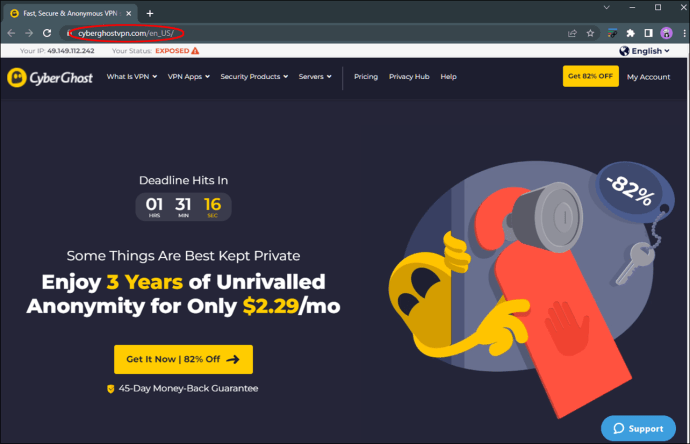Open the Privacy Hub link

(x=409, y=77)
